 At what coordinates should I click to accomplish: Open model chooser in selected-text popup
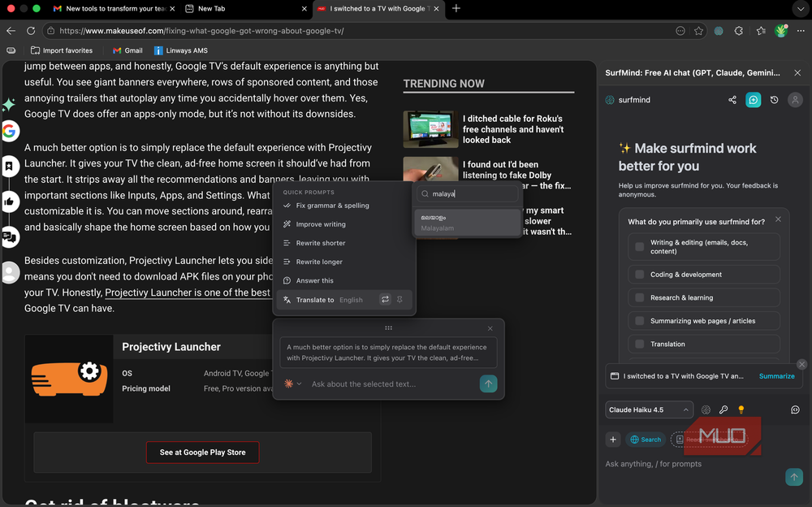pos(292,383)
